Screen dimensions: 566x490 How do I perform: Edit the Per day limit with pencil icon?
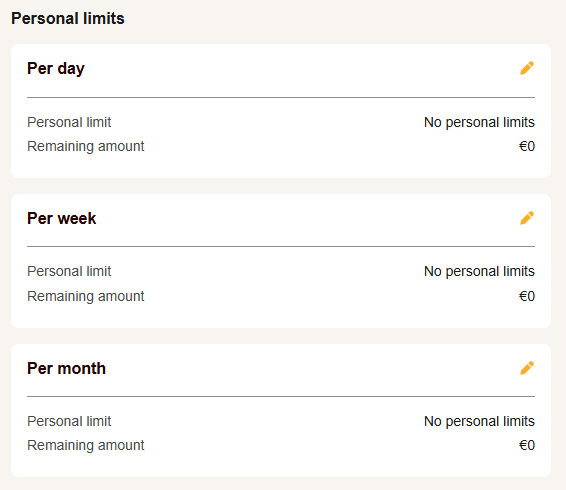(527, 68)
